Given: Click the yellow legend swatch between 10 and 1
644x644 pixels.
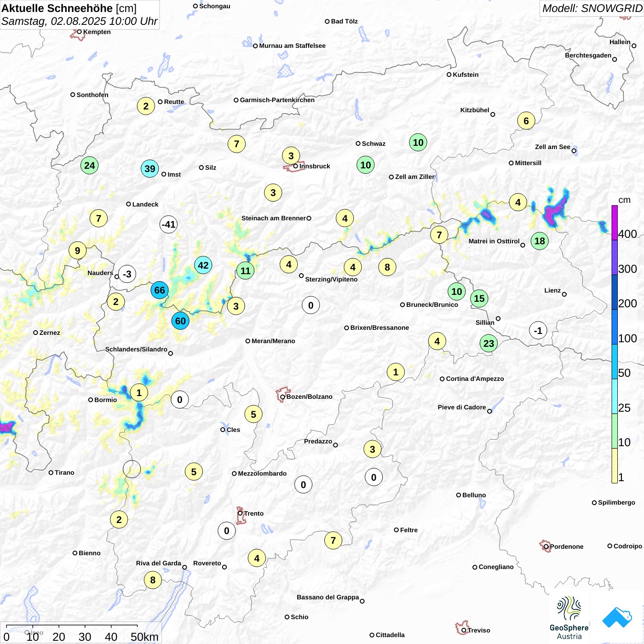Looking at the screenshot, I should [x=615, y=466].
